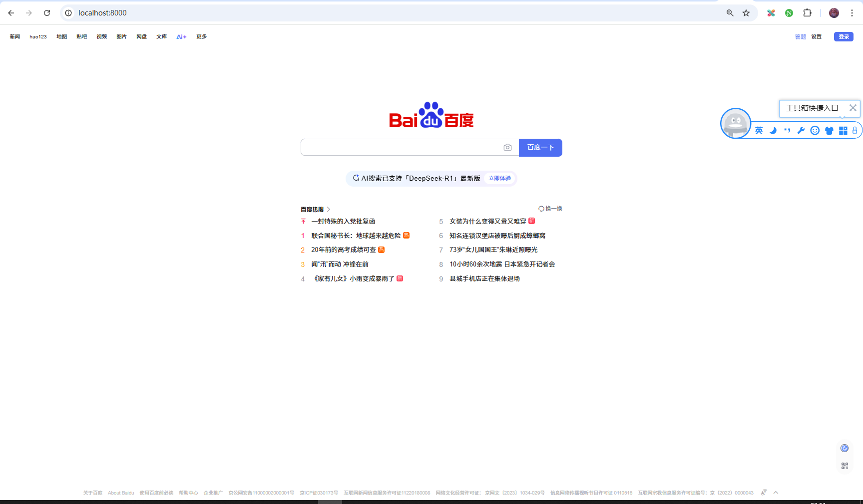
Task: Click the blue 登录 login button
Action: click(x=844, y=37)
